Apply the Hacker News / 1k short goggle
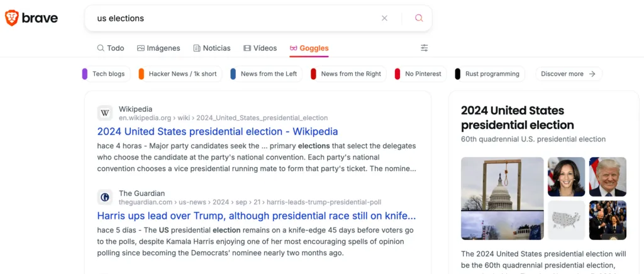The width and height of the screenshot is (644, 274). tap(180, 74)
